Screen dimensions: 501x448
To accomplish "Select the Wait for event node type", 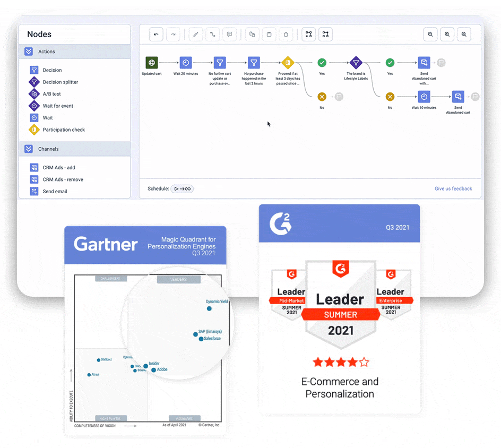I will coord(51,106).
